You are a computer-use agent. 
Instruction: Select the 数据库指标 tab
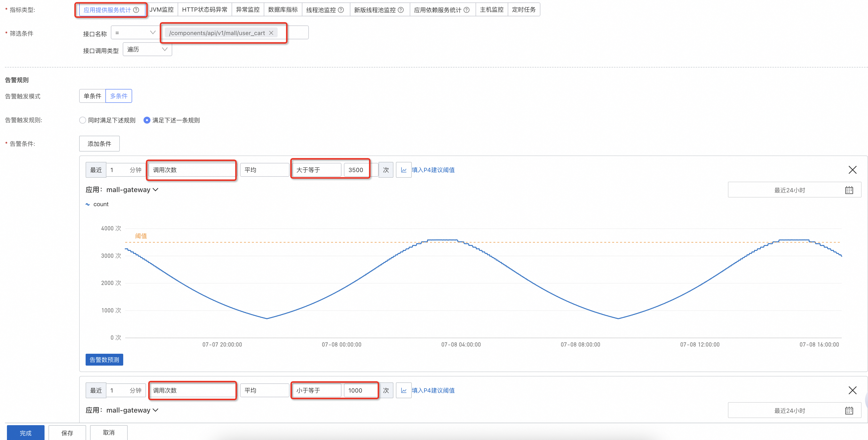(x=283, y=10)
